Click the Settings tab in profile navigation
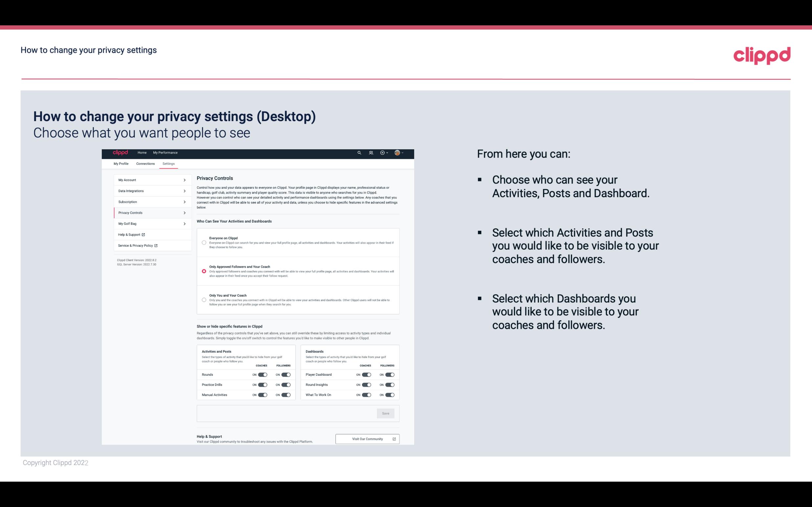This screenshot has width=812, height=507. coord(169,163)
